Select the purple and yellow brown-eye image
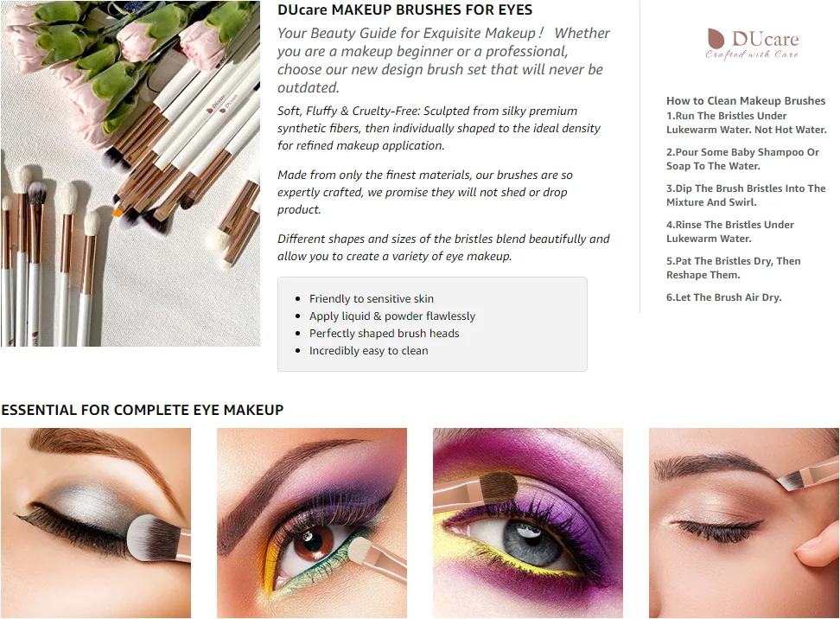The height and width of the screenshot is (619, 840). [312, 522]
